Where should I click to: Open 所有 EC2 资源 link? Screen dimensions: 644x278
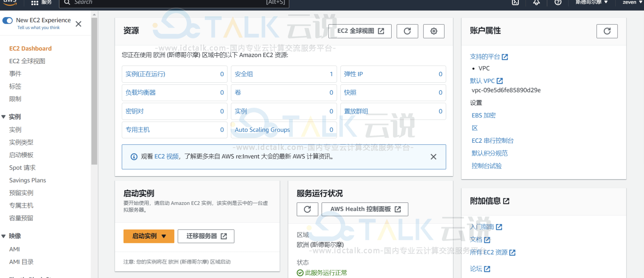493,253
